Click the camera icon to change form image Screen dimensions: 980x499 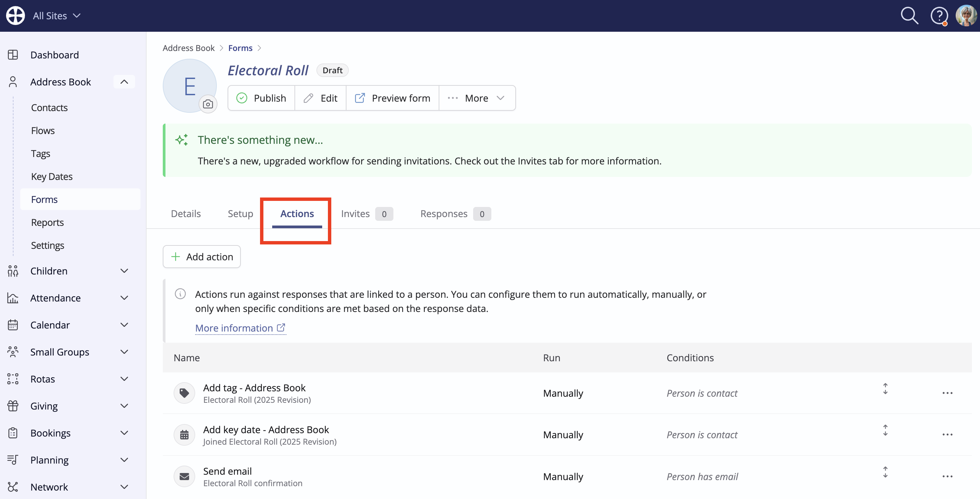(208, 104)
